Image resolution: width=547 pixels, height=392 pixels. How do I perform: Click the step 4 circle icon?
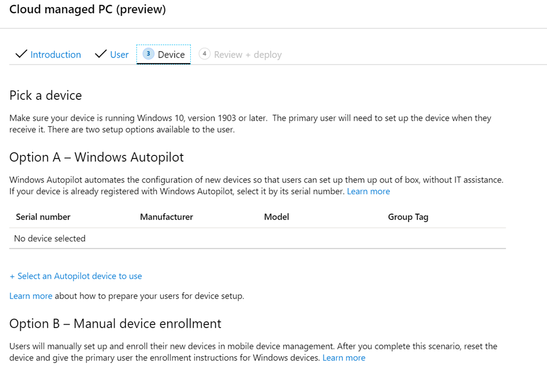tap(204, 54)
